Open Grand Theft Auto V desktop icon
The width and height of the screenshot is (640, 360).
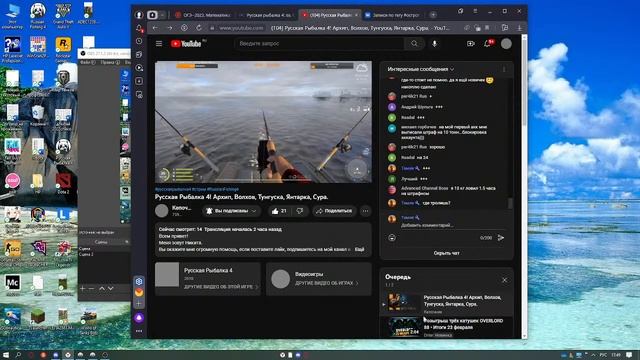pos(63,16)
